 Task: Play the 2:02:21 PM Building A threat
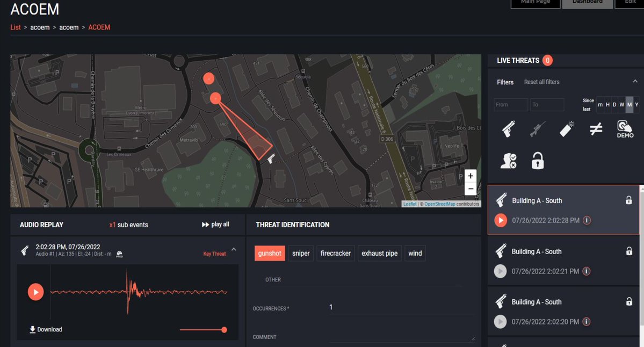click(x=500, y=271)
